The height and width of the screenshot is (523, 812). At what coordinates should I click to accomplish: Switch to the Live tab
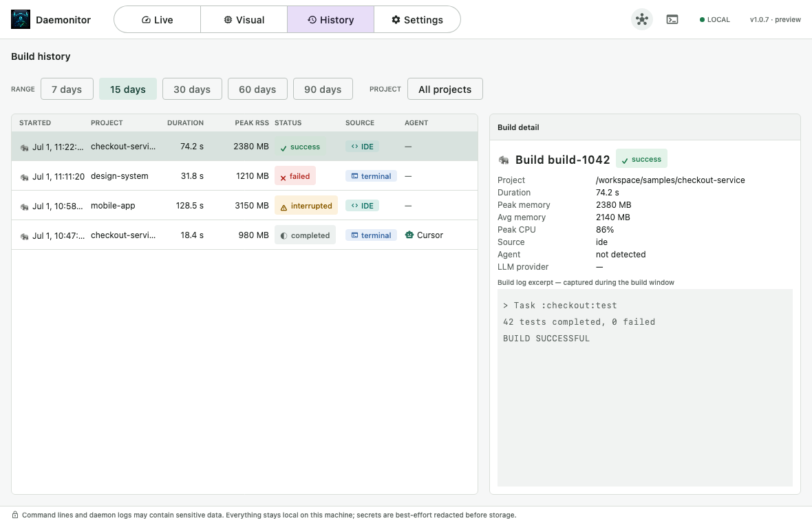pos(158,20)
